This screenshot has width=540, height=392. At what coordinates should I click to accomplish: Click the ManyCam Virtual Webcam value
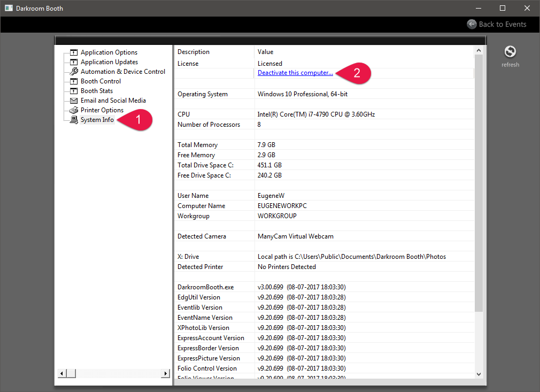(x=295, y=236)
